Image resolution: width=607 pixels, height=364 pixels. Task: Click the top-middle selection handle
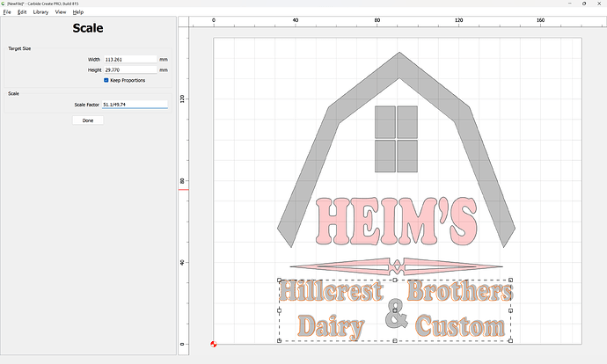[395, 280]
